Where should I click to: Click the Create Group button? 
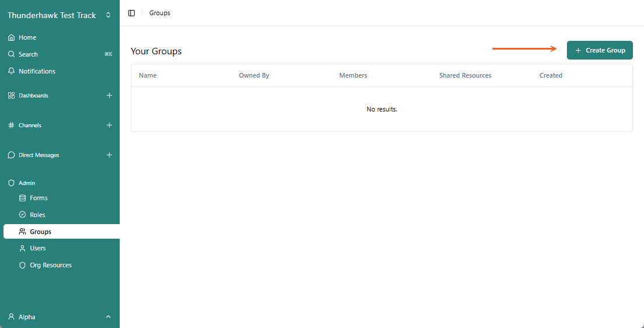click(x=600, y=50)
